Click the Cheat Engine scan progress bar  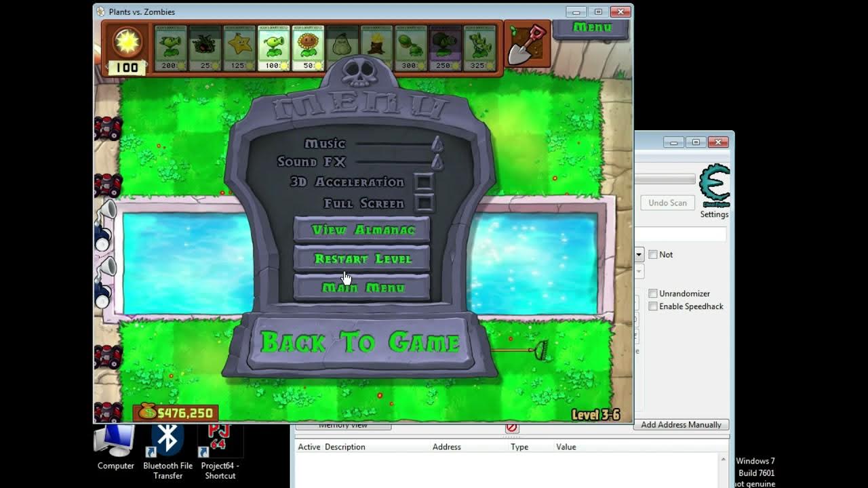pyautogui.click(x=665, y=180)
